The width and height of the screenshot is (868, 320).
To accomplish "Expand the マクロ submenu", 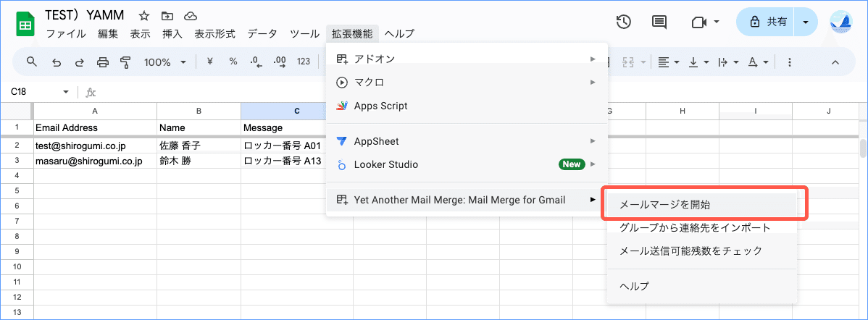I will point(467,83).
